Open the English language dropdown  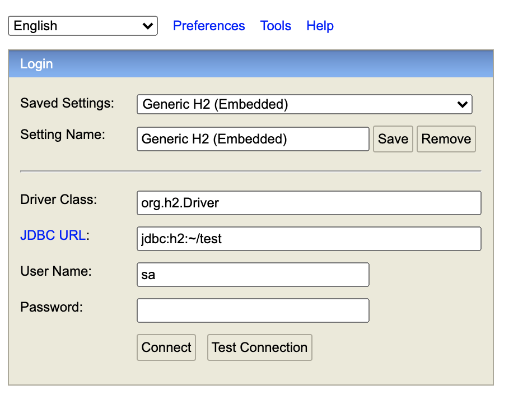click(x=83, y=26)
